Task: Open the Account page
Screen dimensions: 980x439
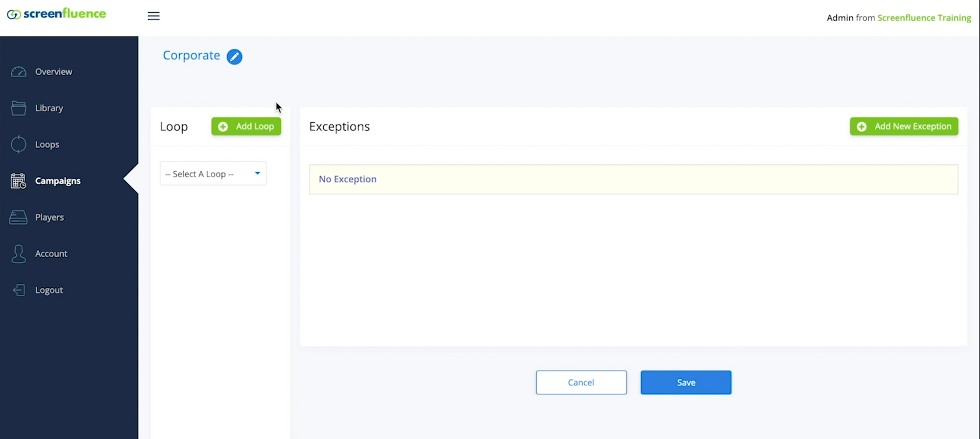Action: tap(51, 254)
